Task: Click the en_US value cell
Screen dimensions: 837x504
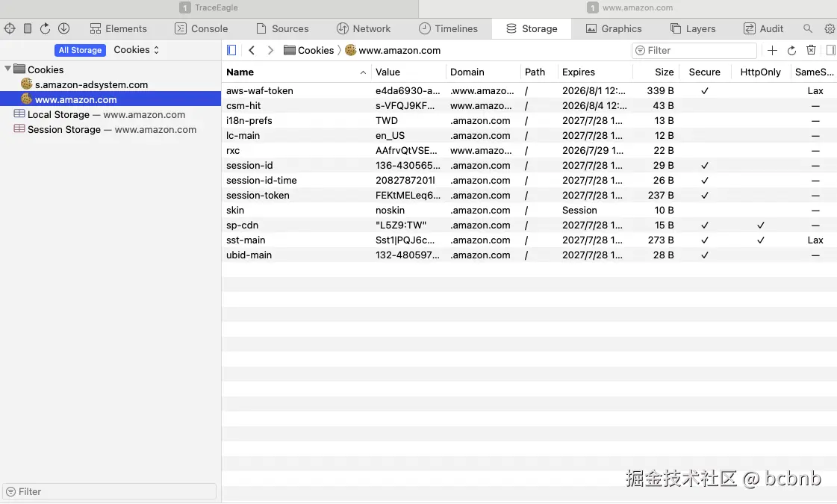Action: pos(390,136)
